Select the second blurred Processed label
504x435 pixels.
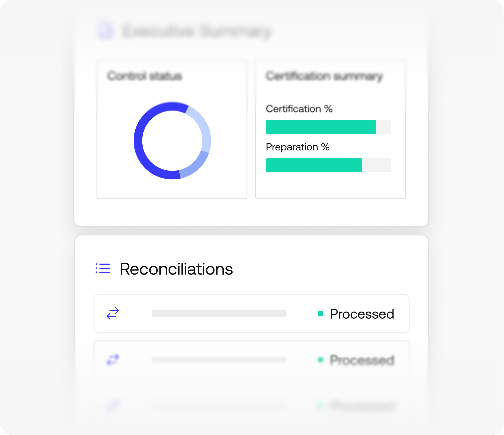pos(362,360)
